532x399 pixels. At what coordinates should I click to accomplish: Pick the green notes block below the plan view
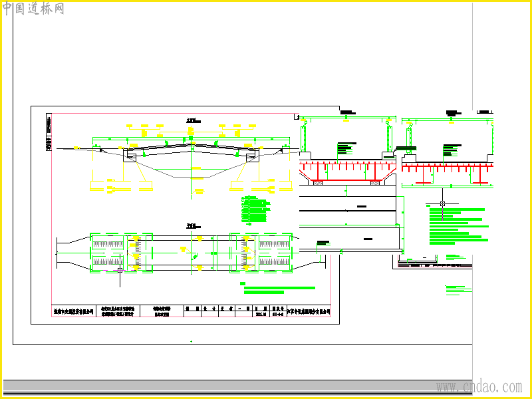pos(277,288)
